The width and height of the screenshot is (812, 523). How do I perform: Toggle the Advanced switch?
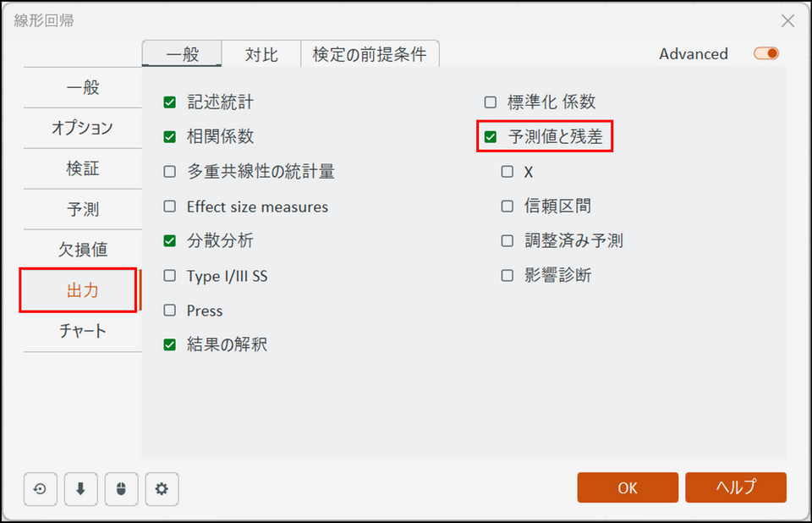click(766, 53)
